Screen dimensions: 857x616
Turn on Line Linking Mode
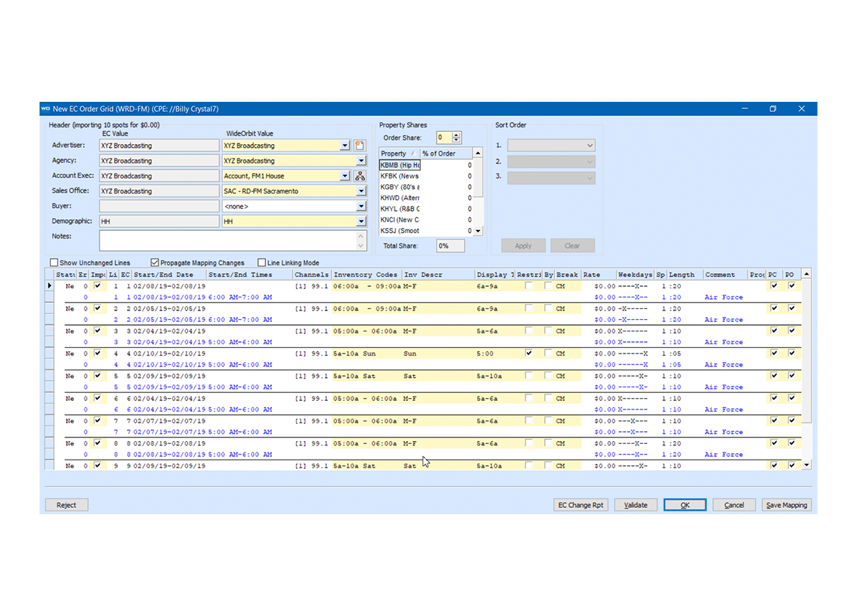tap(262, 263)
